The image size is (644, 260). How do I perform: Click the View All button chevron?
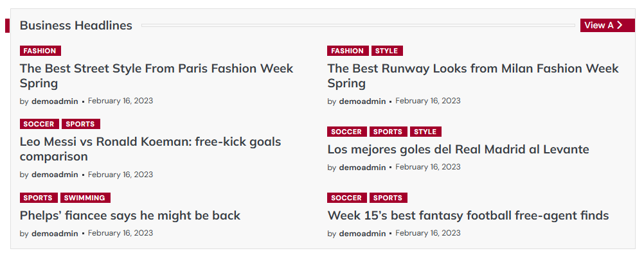coord(620,26)
